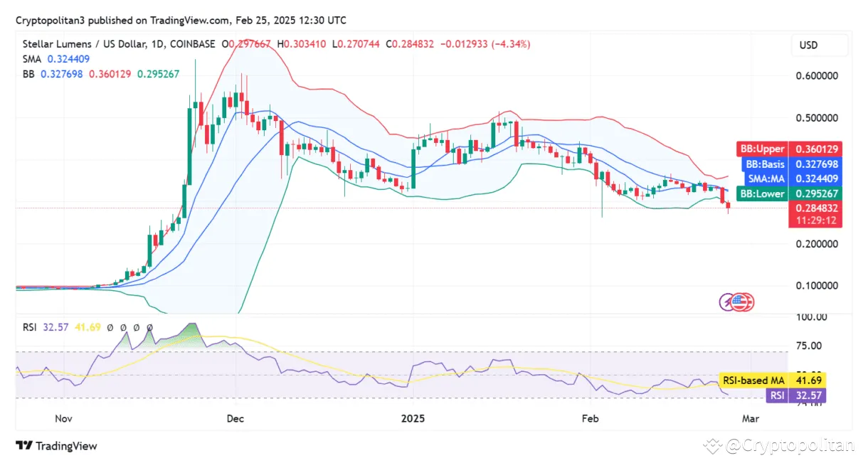Click the blue BB:Basis 0.327698 axis label
This screenshot has width=868, height=468.
(x=789, y=164)
